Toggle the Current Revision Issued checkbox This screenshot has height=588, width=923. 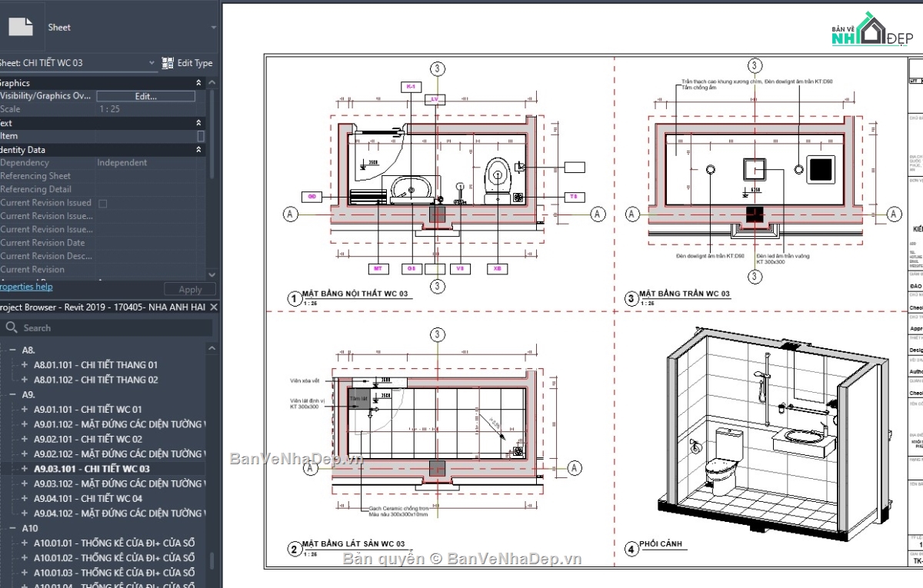click(103, 203)
